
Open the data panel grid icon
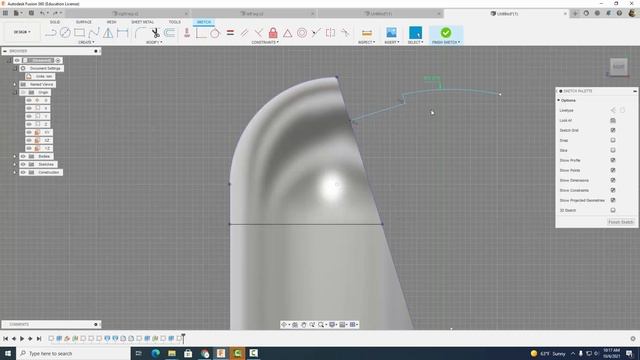point(5,13)
